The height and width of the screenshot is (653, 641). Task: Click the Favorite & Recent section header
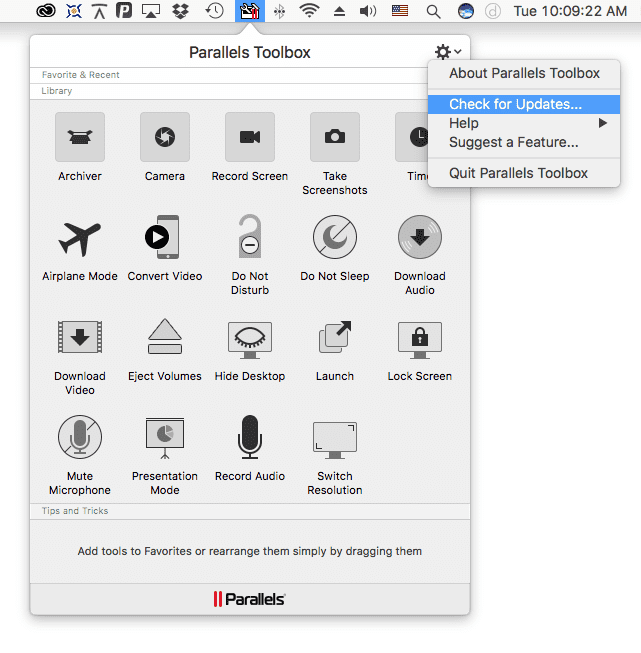pos(250,75)
